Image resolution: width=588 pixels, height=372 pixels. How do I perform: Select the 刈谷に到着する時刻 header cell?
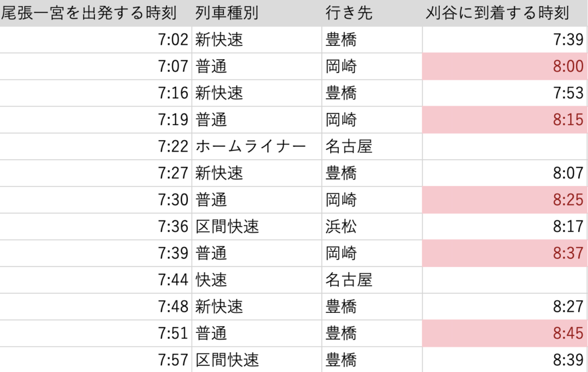(x=505, y=13)
